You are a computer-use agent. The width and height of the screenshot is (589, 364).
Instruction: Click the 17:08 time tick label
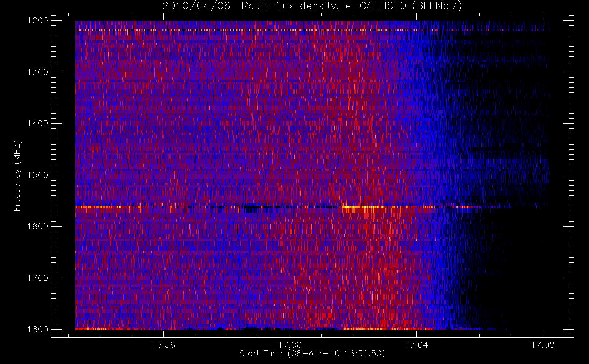(x=543, y=345)
